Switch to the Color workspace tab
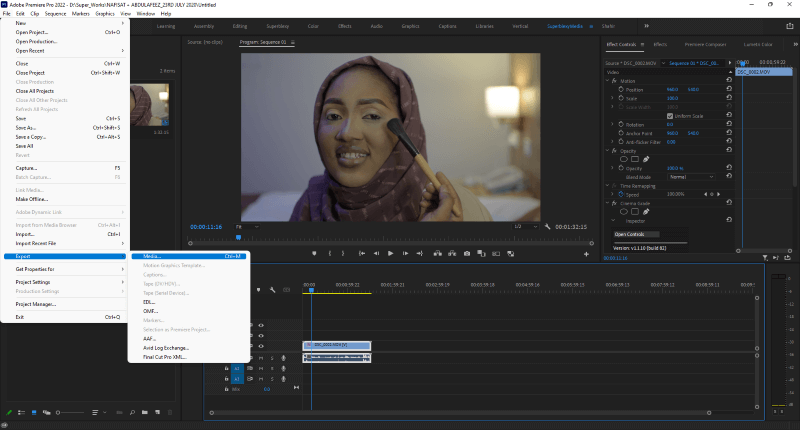Screen dimensions: 800x430 313,26
